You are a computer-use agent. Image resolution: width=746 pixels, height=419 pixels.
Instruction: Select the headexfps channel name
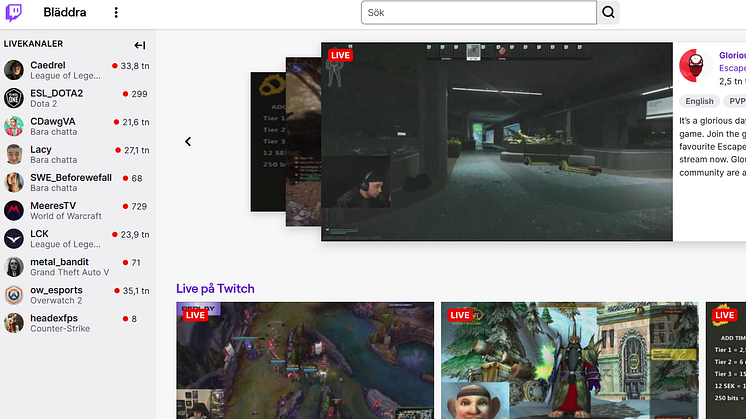click(x=54, y=318)
